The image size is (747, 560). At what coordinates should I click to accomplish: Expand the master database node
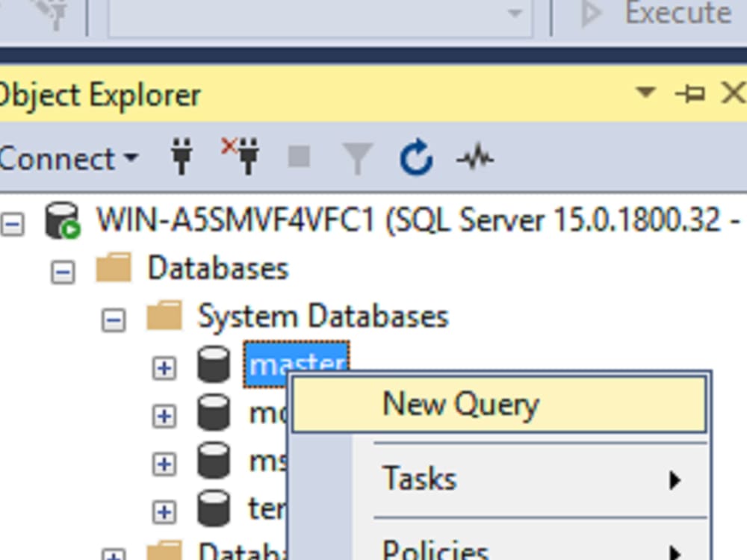(x=164, y=368)
